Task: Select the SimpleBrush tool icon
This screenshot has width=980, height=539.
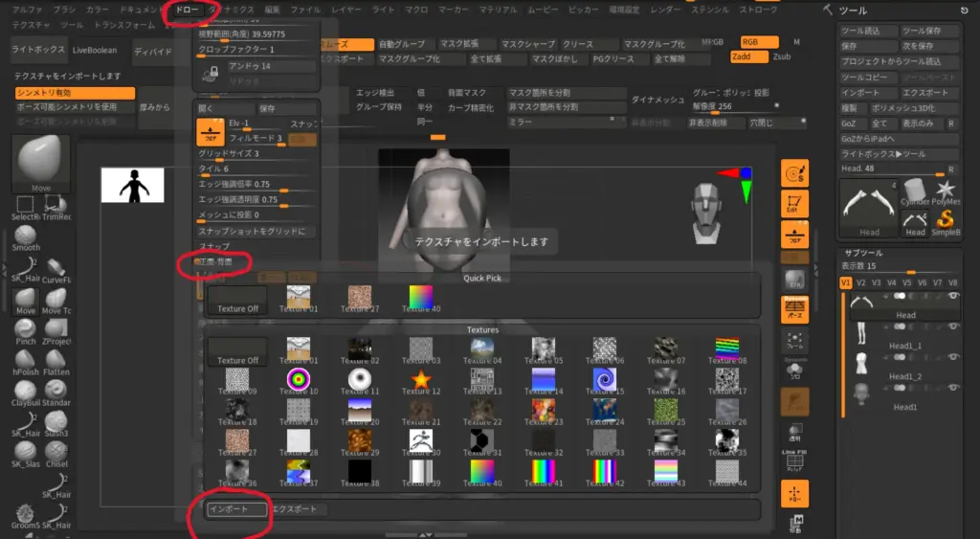Action: 946,223
